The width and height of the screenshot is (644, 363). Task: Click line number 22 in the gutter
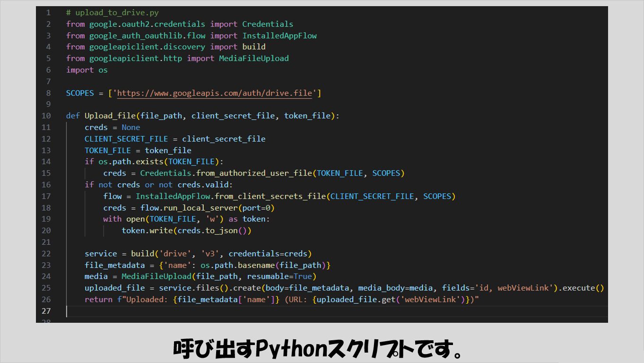46,254
